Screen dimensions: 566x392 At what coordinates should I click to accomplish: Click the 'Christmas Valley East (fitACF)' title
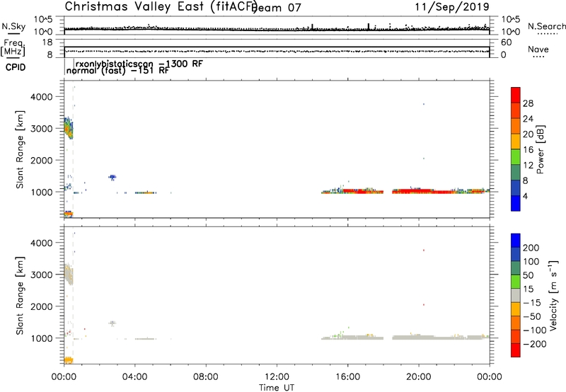161,7
